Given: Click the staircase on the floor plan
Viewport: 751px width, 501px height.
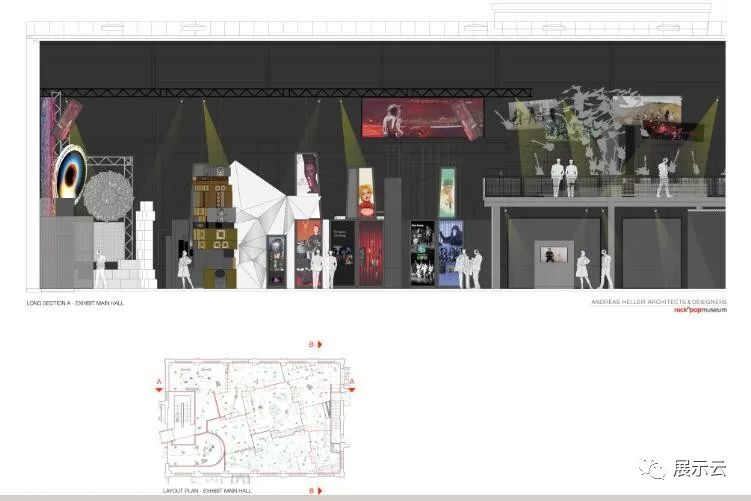Looking at the screenshot, I should [178, 411].
